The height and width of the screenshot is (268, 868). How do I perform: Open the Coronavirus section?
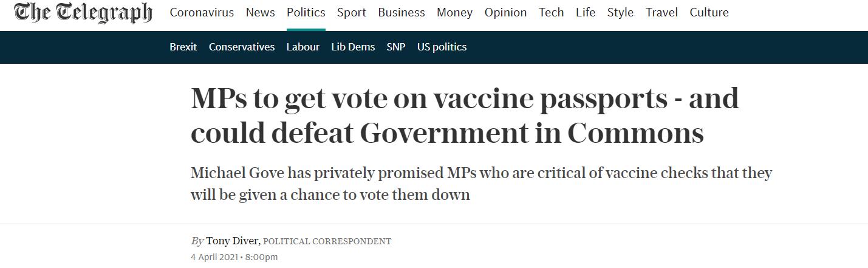pos(202,13)
